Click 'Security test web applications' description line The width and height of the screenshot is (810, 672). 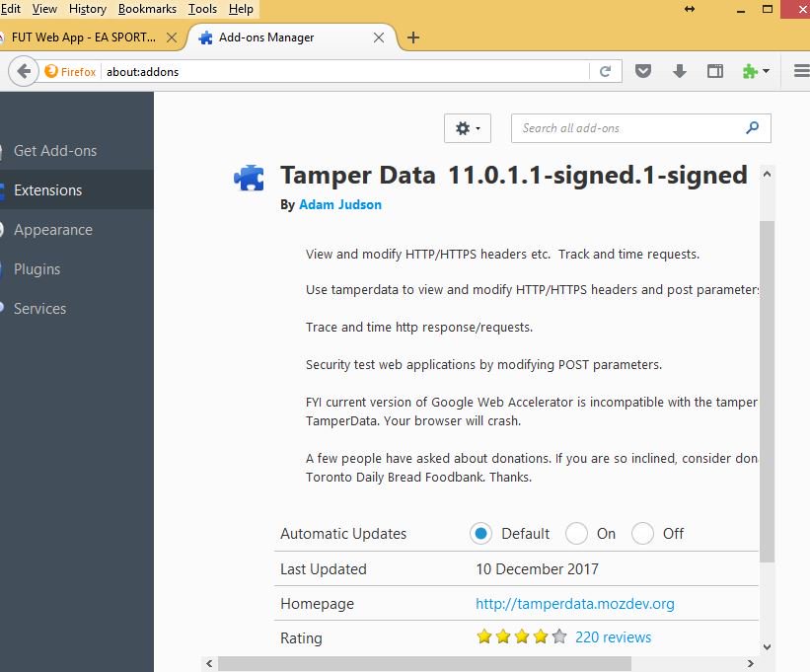coord(483,365)
